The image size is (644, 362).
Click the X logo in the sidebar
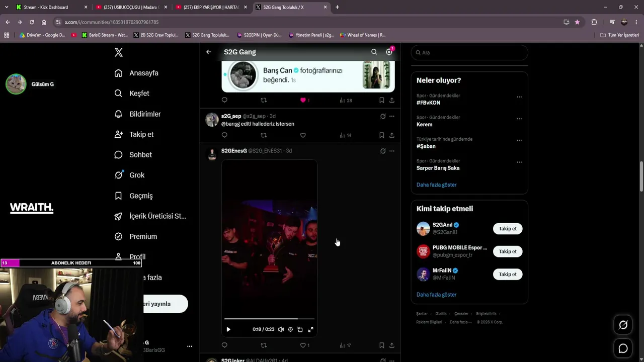(119, 52)
